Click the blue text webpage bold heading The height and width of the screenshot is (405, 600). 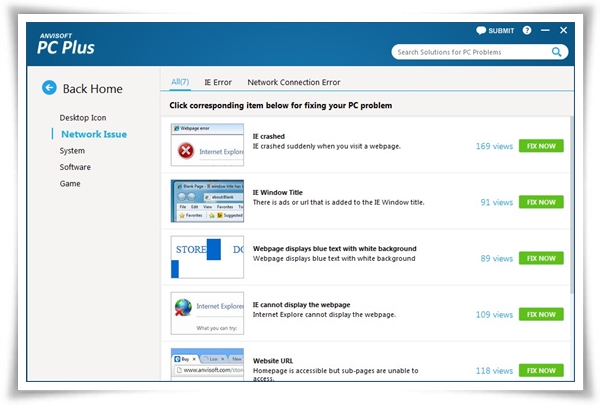click(x=334, y=249)
